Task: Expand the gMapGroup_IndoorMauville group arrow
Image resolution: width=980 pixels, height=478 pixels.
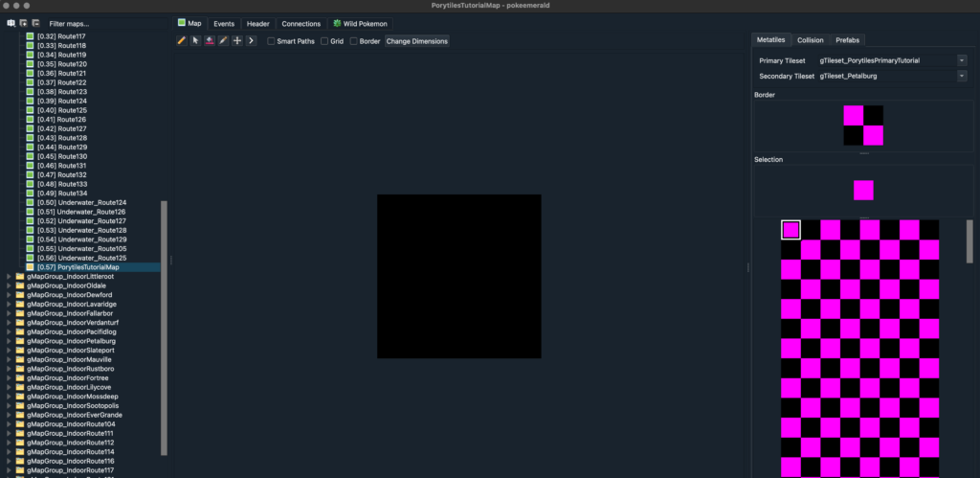Action: point(9,360)
